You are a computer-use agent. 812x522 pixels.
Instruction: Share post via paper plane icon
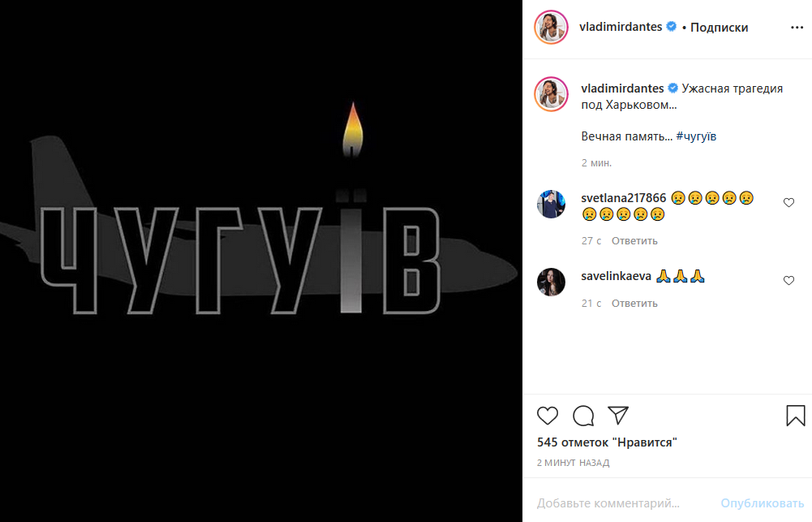[x=618, y=415]
